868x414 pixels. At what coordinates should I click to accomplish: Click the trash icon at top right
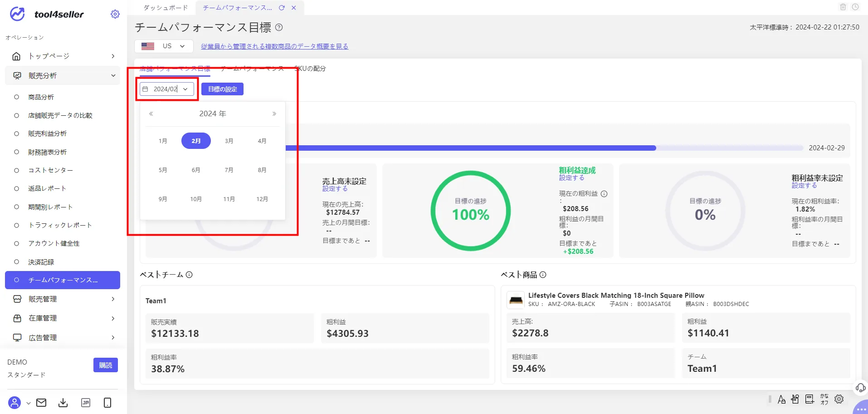click(843, 7)
